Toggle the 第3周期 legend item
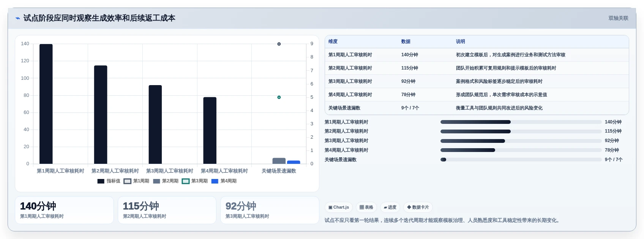This screenshot has width=644, height=239. (x=195, y=181)
